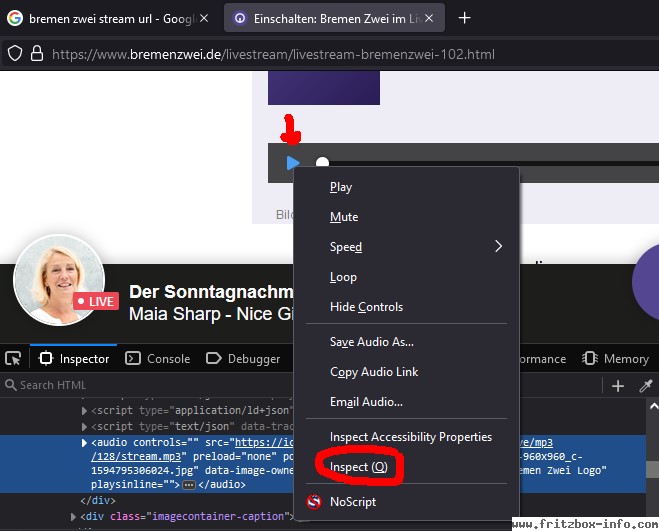Click the purple circle button at right

[646, 283]
